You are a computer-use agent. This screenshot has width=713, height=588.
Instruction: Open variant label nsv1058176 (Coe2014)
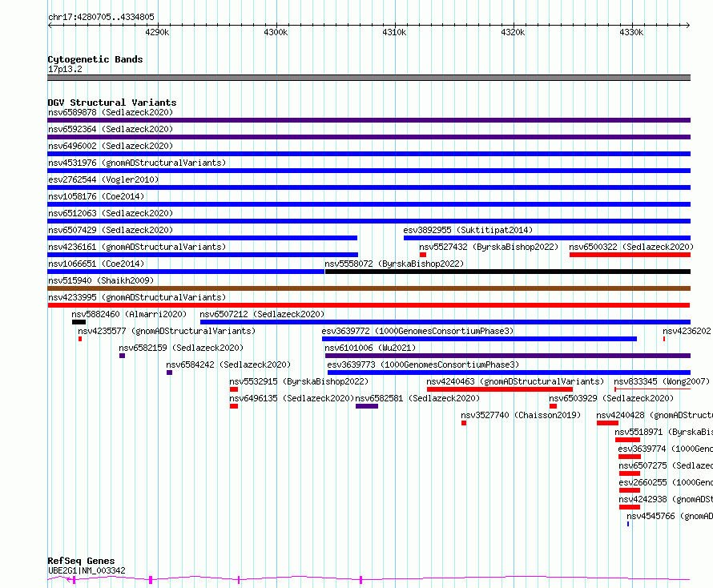[x=96, y=196]
